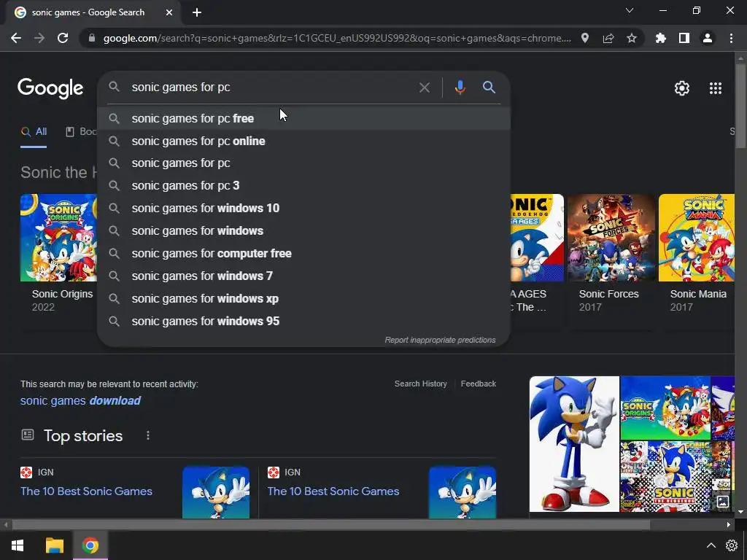Open Sonic Origins image in knowledge panel
747x560 pixels.
(665, 408)
